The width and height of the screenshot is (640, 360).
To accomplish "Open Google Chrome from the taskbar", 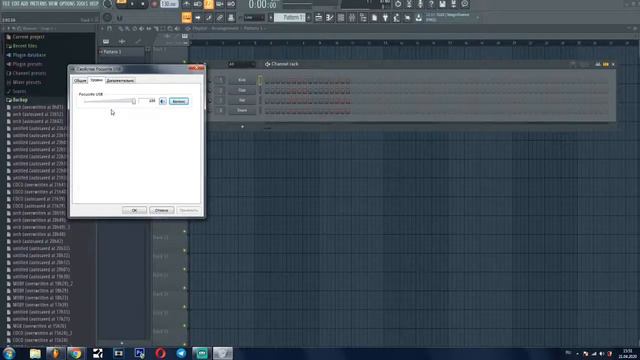I will point(76,353).
